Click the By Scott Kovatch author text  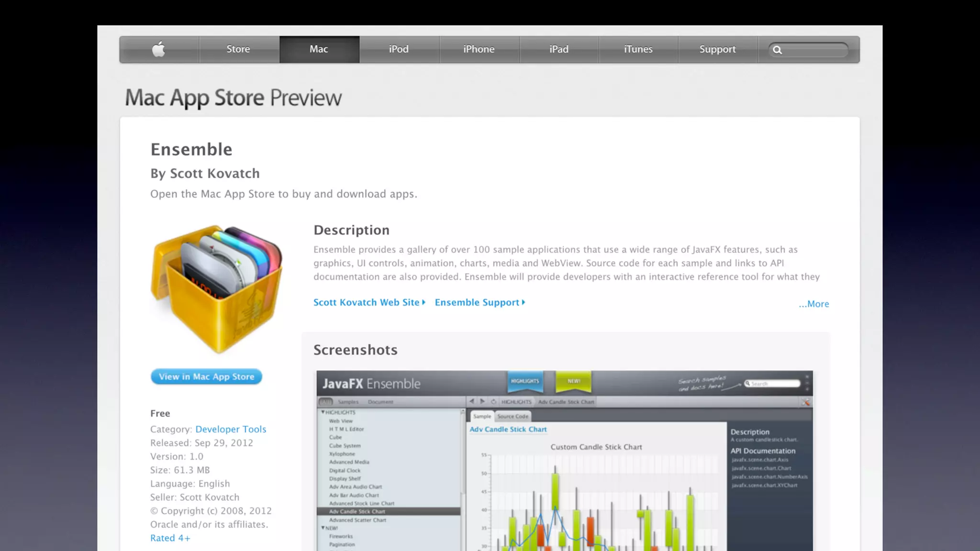point(205,173)
